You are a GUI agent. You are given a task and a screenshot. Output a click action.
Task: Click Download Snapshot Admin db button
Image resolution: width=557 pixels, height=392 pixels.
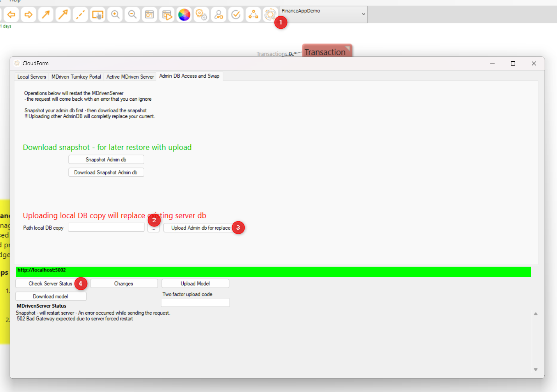tap(106, 172)
